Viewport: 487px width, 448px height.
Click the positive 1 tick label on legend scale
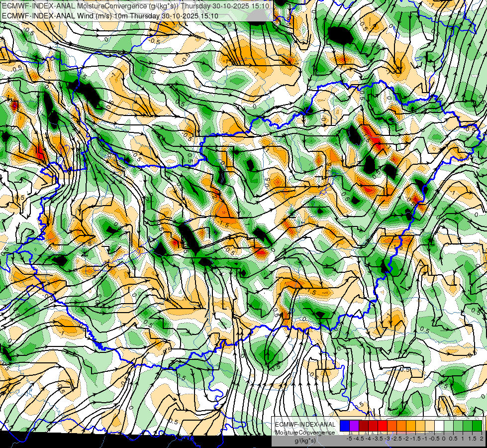(463, 439)
